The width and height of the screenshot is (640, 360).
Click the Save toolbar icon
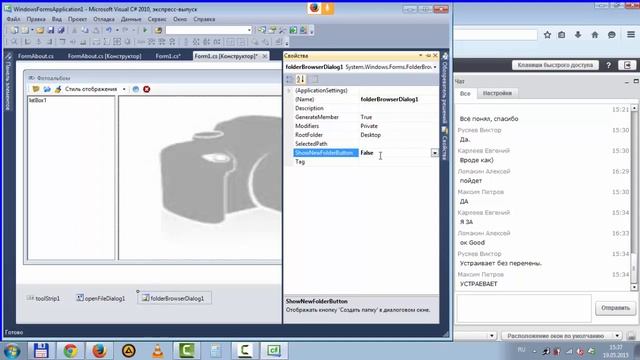pos(51,30)
